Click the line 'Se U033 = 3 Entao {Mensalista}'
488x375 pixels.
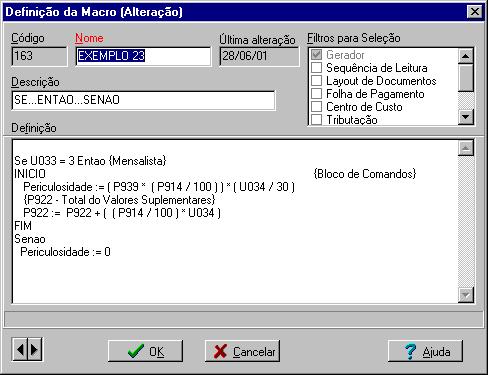[90, 161]
